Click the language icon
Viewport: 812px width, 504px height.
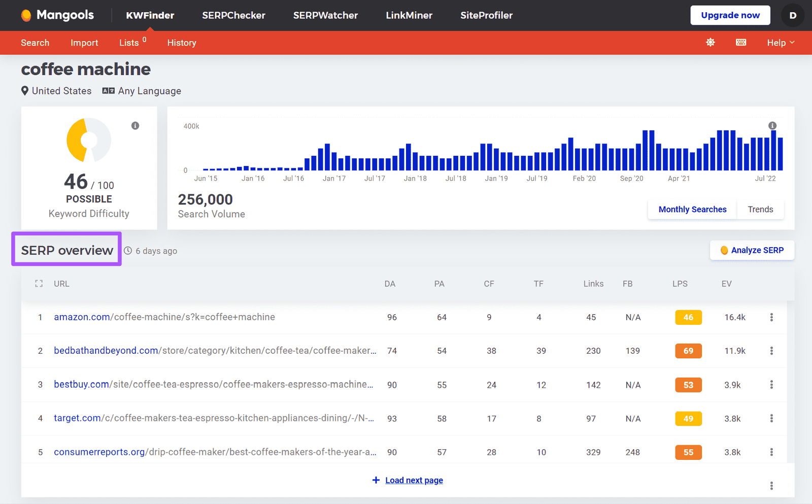click(x=108, y=91)
